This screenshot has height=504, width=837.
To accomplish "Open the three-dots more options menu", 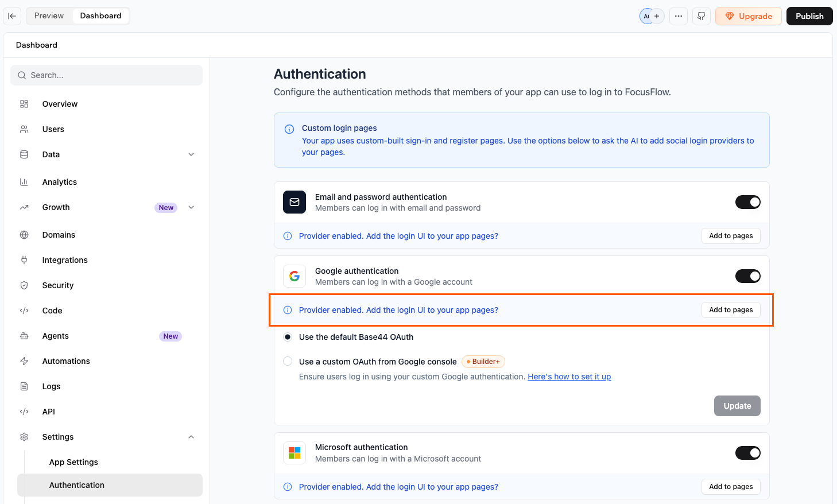I will pos(679,16).
